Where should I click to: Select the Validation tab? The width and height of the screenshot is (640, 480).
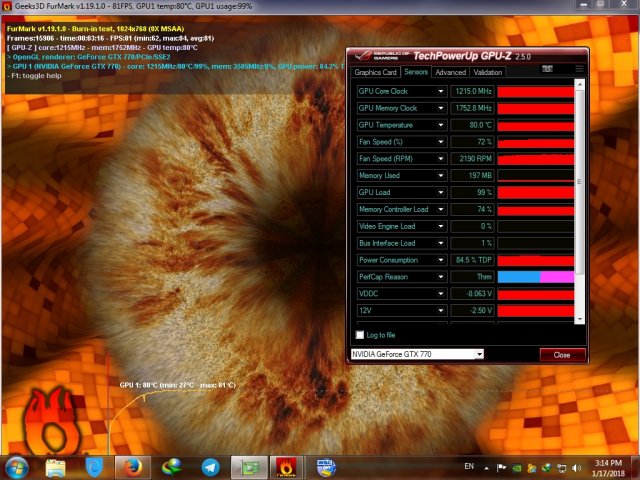(488, 72)
